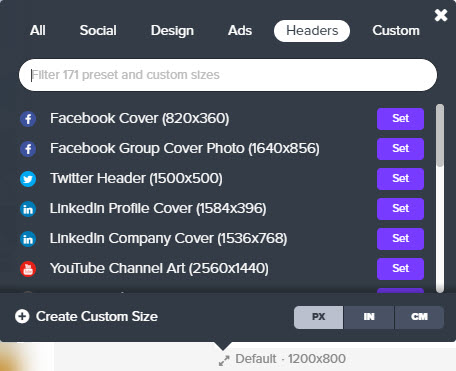Screen dimensions: 456x371
Task: Click Default 1200x800 size label
Action: click(290, 359)
